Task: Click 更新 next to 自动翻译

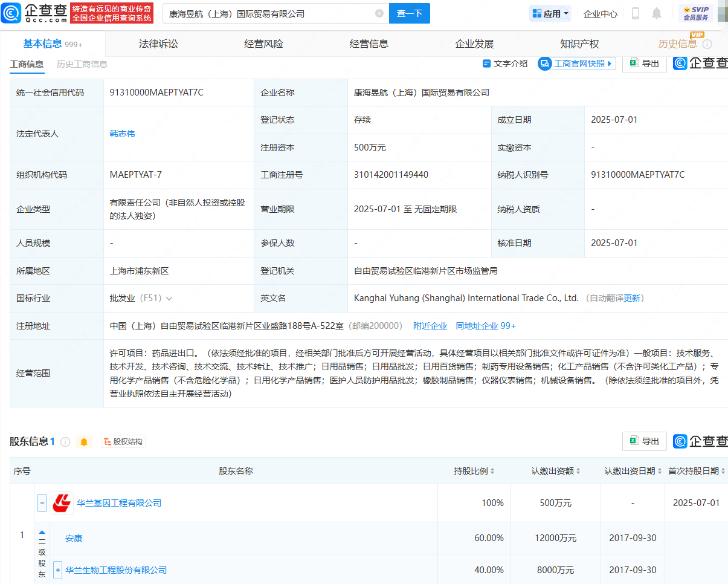Action: point(632,298)
